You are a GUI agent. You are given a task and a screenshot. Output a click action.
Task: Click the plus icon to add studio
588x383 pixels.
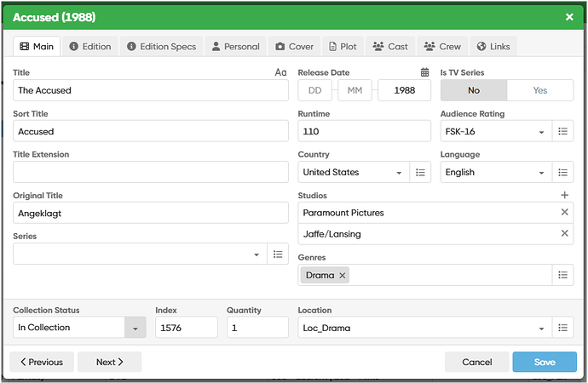(564, 196)
